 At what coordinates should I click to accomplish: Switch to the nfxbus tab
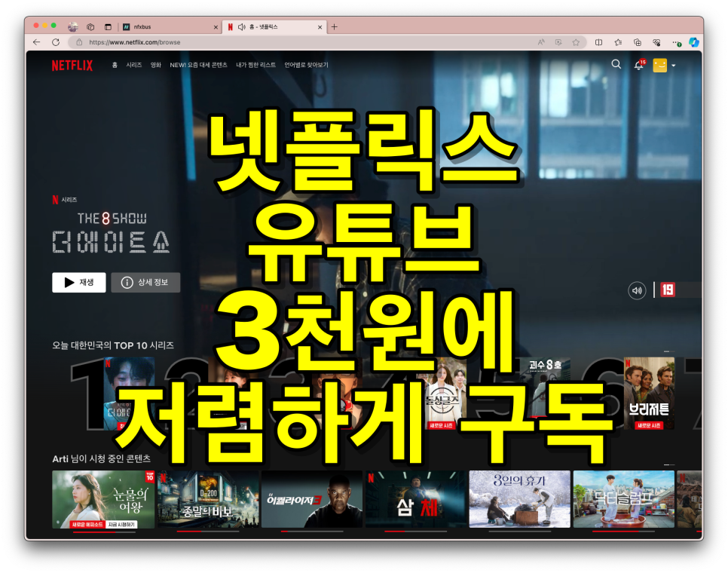pyautogui.click(x=170, y=27)
